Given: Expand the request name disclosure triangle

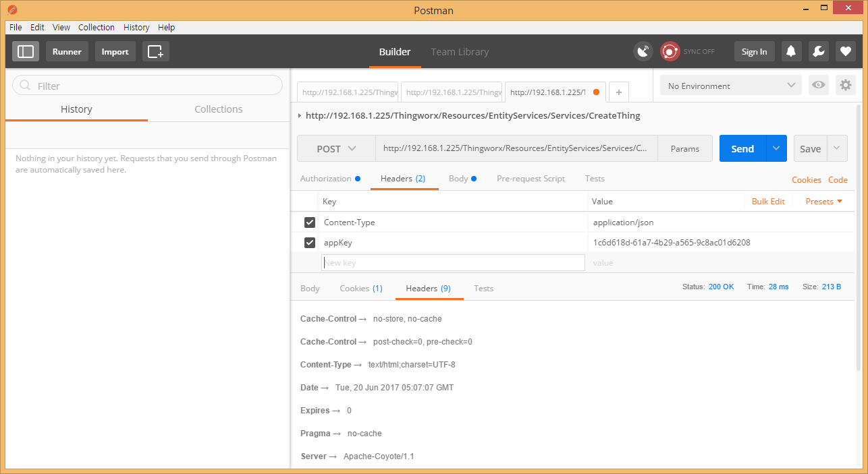Looking at the screenshot, I should pos(300,116).
